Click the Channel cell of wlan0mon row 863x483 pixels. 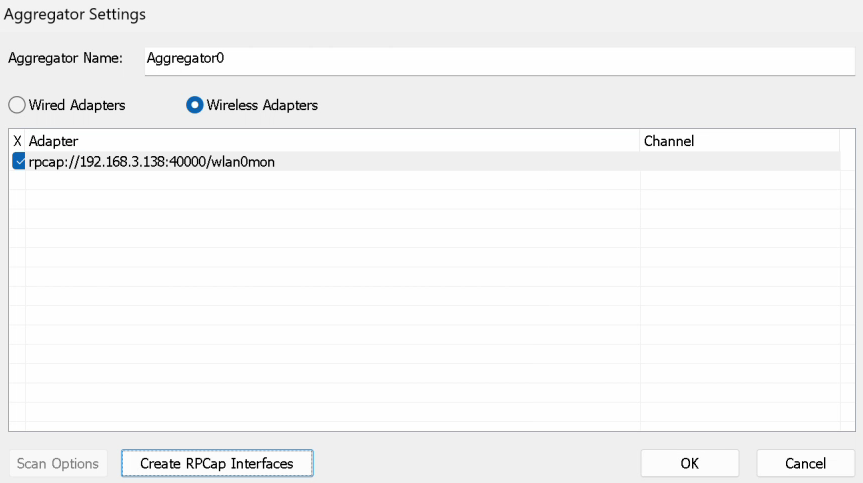[x=740, y=161]
